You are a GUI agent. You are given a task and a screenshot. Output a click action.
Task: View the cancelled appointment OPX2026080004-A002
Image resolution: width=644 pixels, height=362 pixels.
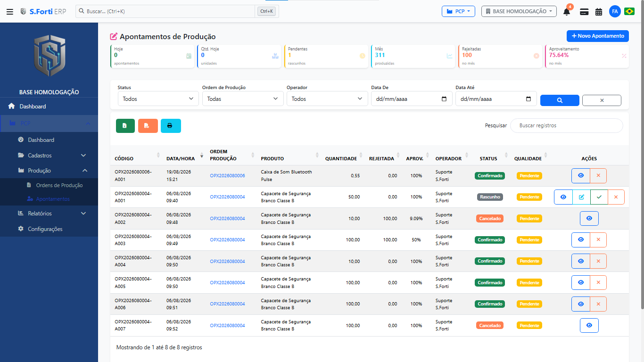pyautogui.click(x=589, y=218)
